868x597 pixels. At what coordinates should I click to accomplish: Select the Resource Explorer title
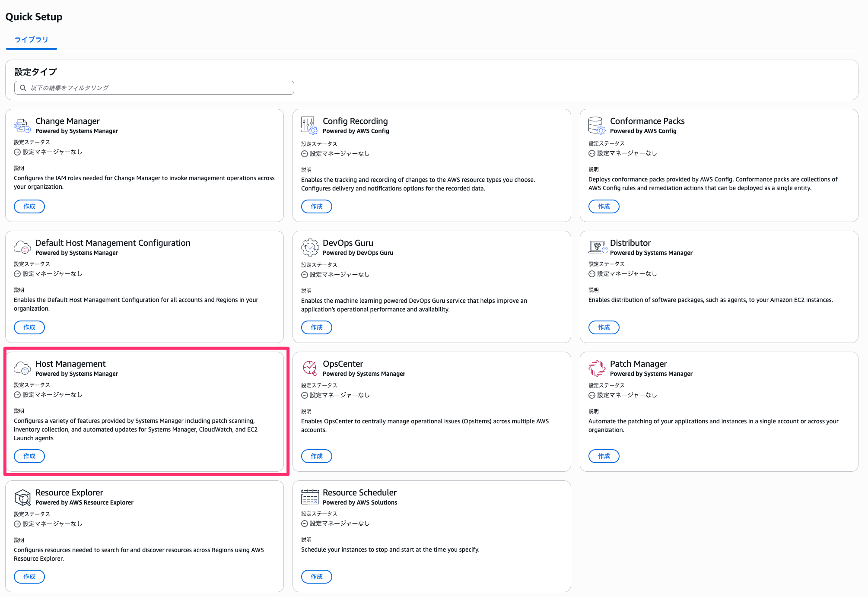tap(69, 493)
